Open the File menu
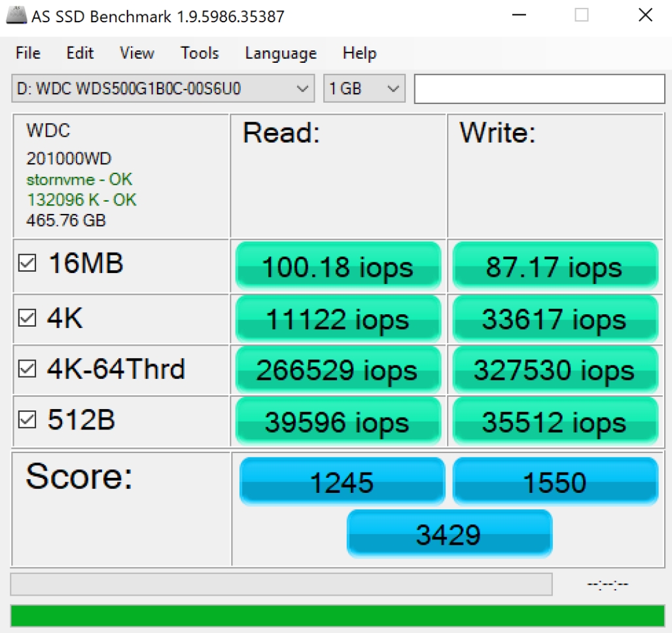This screenshot has width=672, height=633. [28, 53]
